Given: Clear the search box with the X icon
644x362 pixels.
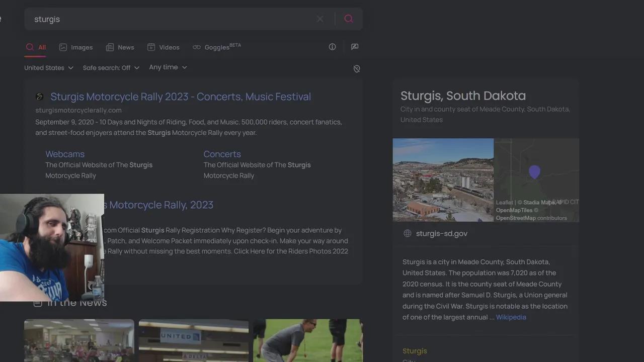Looking at the screenshot, I should point(320,19).
